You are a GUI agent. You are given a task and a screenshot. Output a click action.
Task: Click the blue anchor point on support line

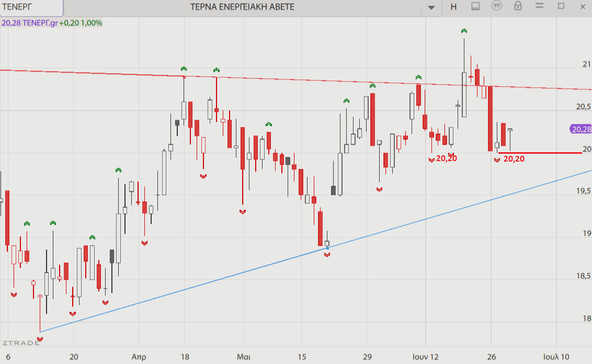coord(327,248)
